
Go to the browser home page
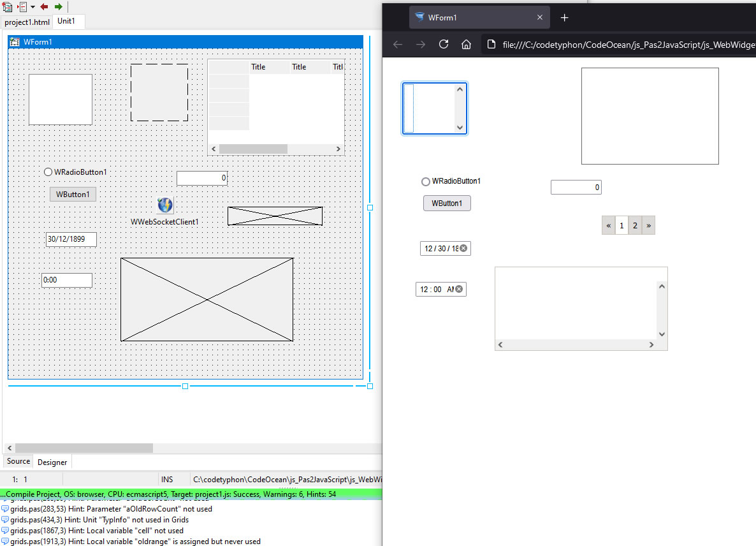pos(466,44)
